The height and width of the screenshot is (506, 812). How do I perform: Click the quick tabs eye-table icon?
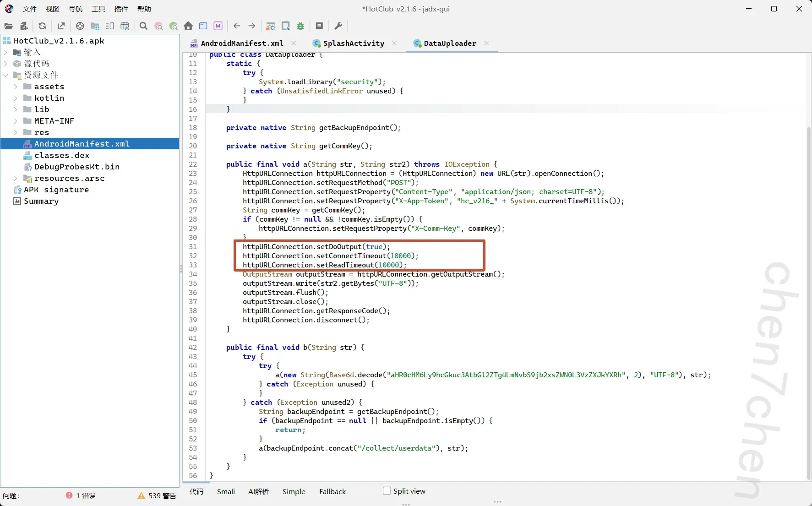(125, 26)
